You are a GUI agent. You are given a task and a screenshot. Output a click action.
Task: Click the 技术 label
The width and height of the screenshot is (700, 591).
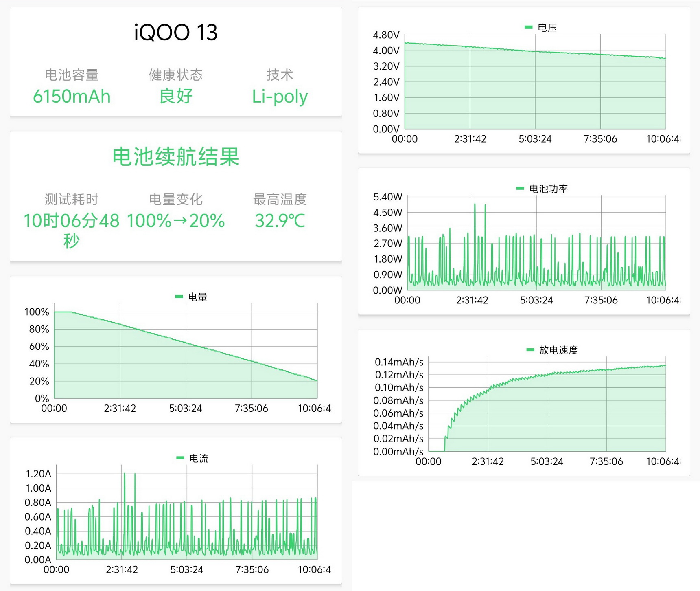(280, 75)
